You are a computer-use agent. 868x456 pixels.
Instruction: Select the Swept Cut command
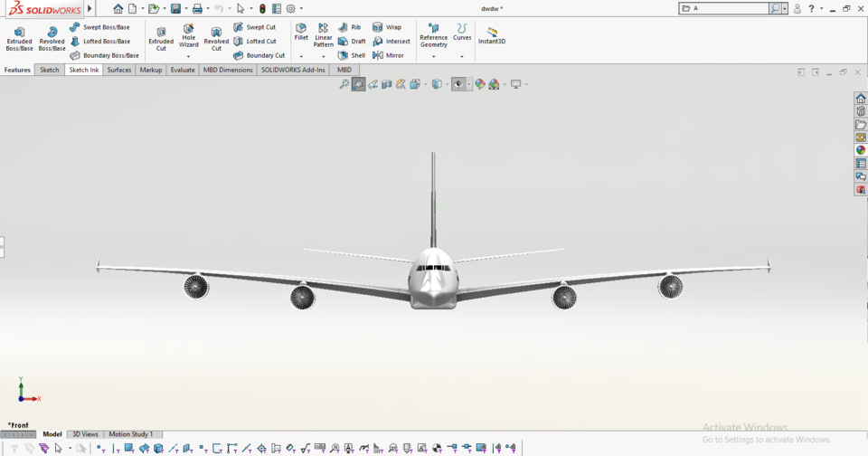pyautogui.click(x=255, y=27)
